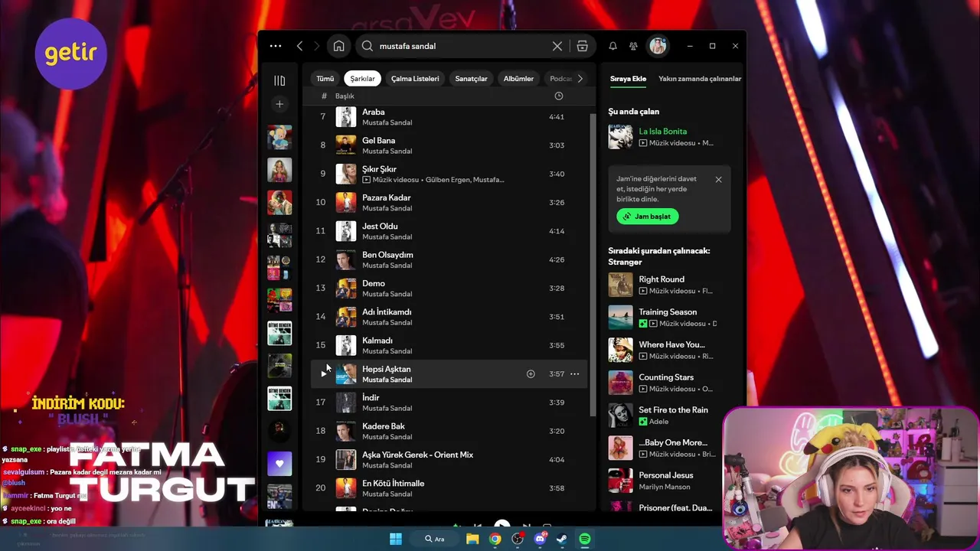Dismiss the Jam invitation card
The height and width of the screenshot is (551, 980).
coord(718,179)
